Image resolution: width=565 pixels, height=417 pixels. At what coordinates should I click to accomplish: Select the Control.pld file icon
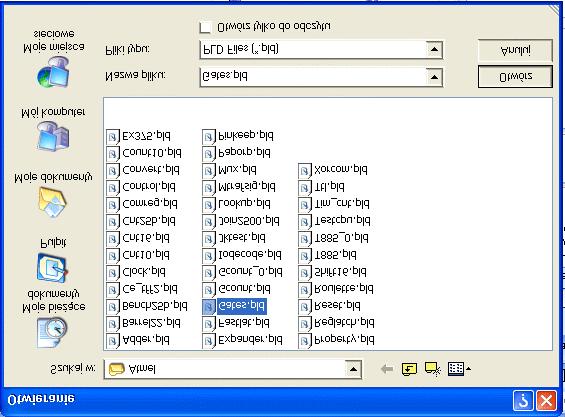(x=113, y=187)
